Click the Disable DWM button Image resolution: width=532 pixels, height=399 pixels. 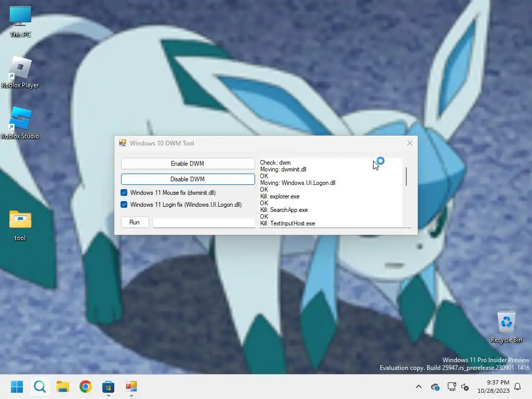click(x=188, y=179)
